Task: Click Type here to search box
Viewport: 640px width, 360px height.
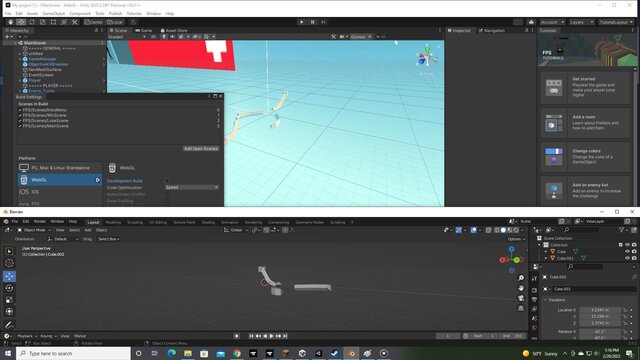Action: [x=73, y=353]
